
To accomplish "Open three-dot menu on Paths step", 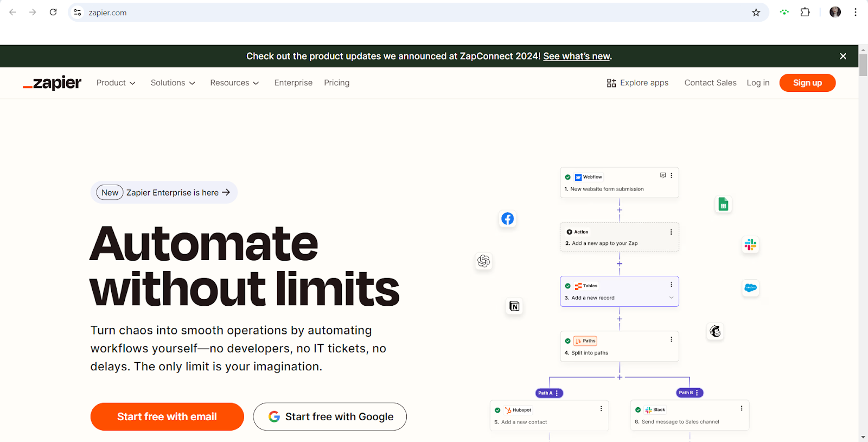I will click(671, 339).
